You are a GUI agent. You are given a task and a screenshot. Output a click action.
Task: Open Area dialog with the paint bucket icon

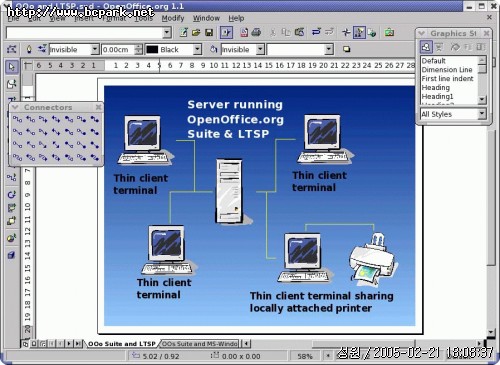tap(213, 49)
